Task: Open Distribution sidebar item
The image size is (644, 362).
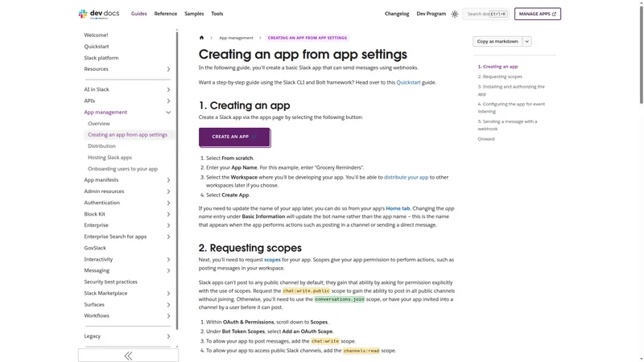Action: click(x=101, y=146)
